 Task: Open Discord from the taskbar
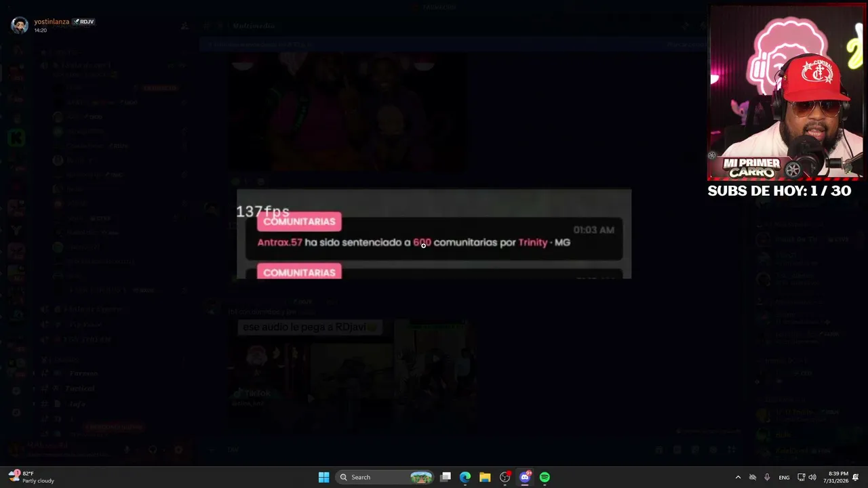tap(525, 477)
